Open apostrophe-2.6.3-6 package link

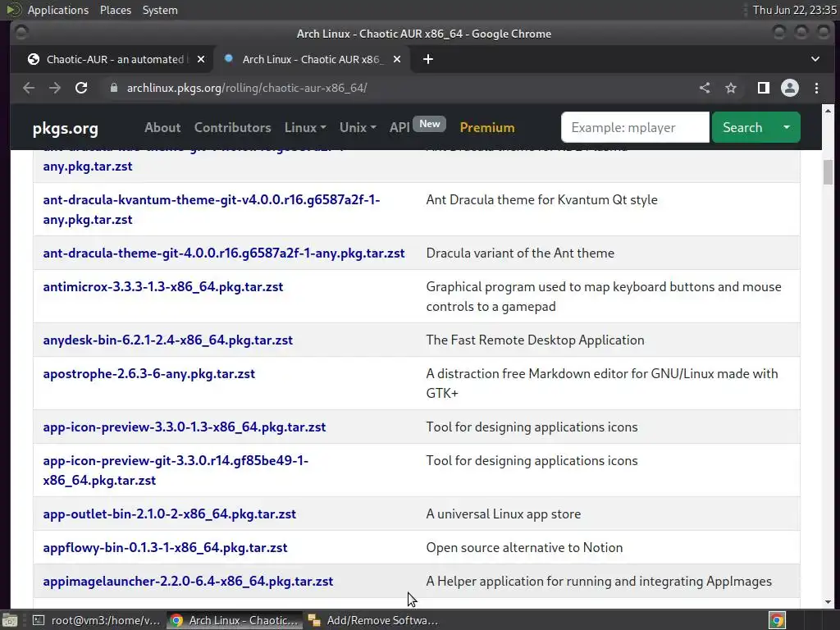click(x=149, y=373)
